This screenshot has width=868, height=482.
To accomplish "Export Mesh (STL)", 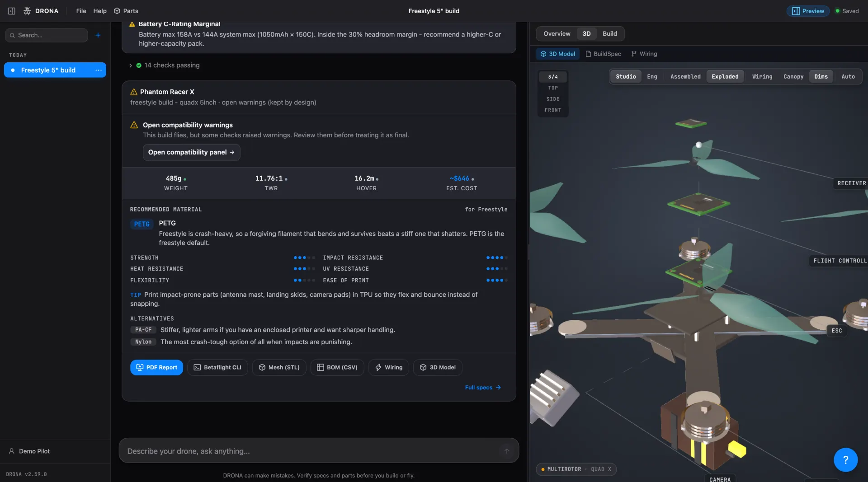I will point(279,368).
